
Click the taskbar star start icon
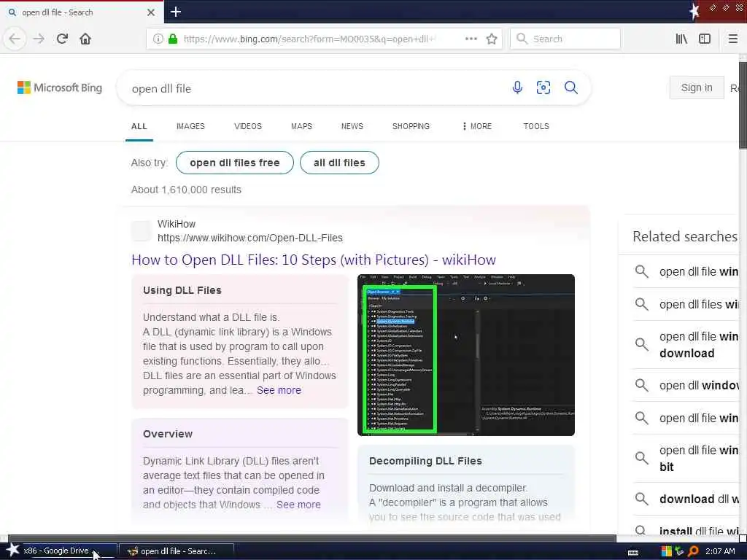tap(12, 550)
